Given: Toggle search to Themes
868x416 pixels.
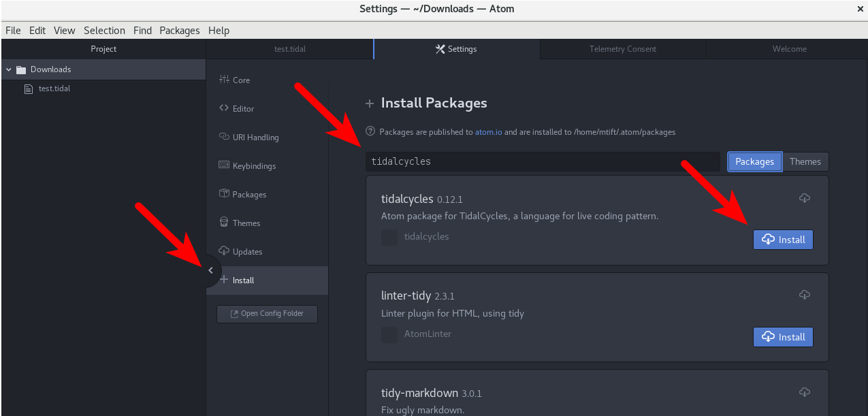Looking at the screenshot, I should pyautogui.click(x=805, y=161).
